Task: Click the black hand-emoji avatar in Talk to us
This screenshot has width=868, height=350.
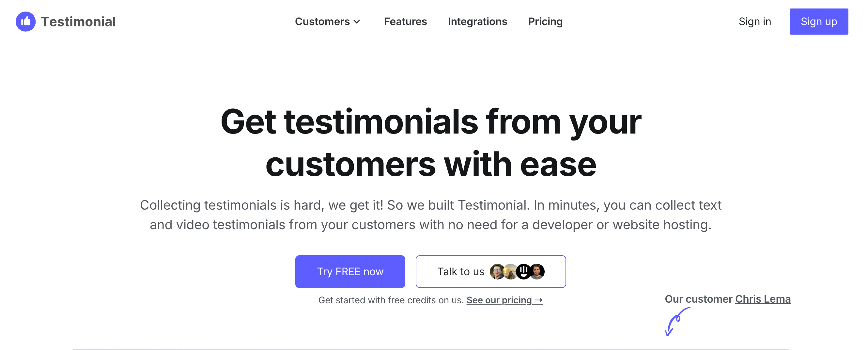Action: pos(524,271)
